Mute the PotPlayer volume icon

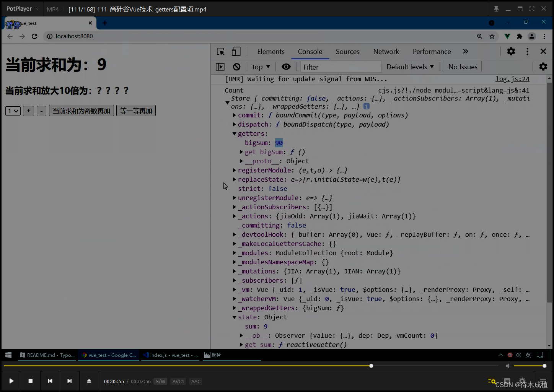(x=508, y=366)
